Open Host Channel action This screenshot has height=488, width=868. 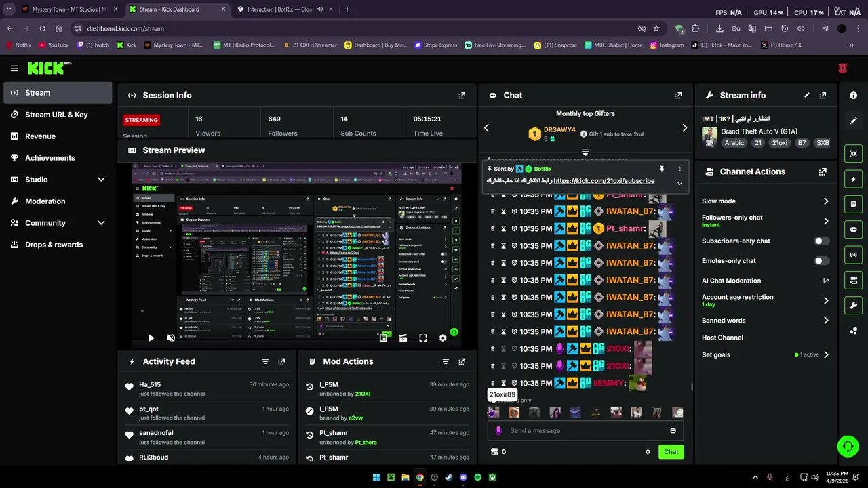point(722,338)
